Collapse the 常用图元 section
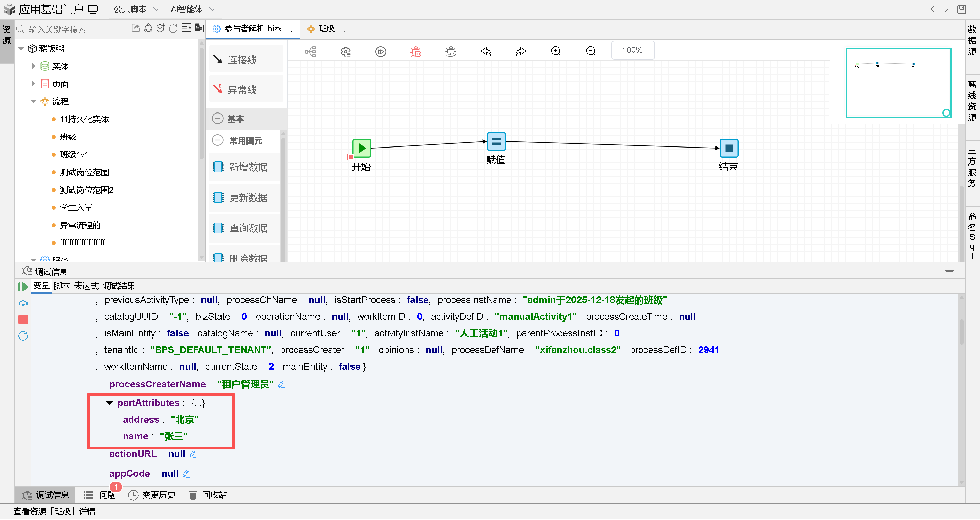Screen dimensions: 980x520 (x=218, y=141)
